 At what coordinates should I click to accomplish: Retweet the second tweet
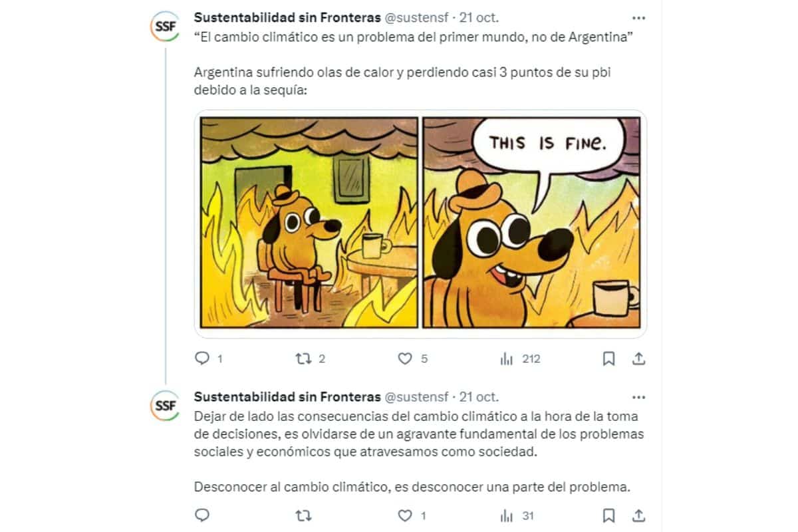[303, 515]
